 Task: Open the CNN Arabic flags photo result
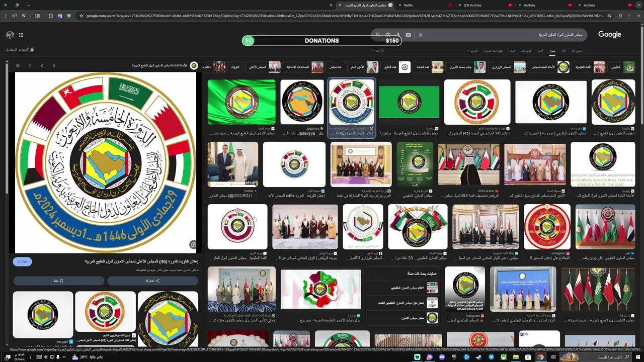coord(468,164)
